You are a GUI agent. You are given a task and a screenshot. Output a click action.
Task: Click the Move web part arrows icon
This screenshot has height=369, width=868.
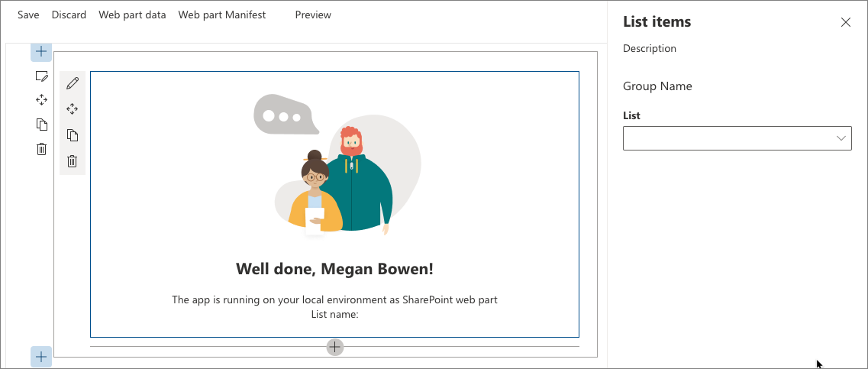pos(73,109)
